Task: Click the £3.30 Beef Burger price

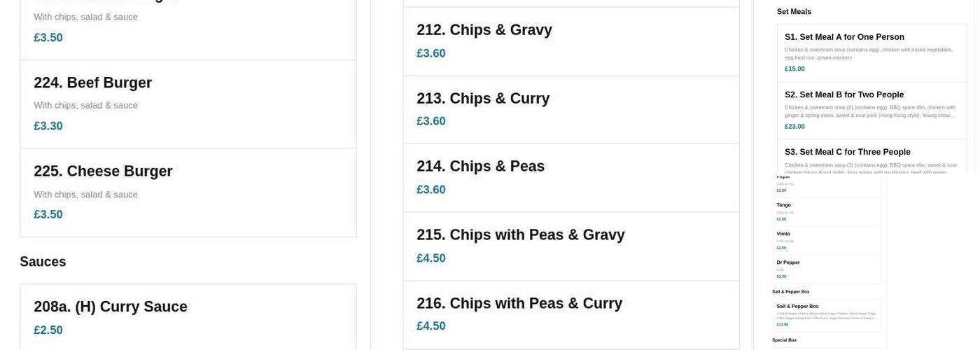Action: click(48, 126)
